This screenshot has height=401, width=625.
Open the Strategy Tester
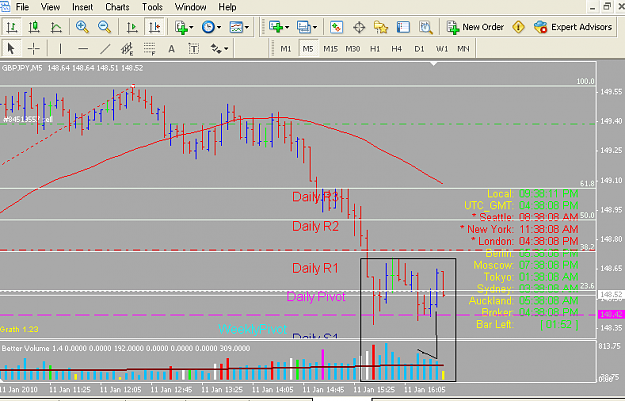[x=426, y=27]
